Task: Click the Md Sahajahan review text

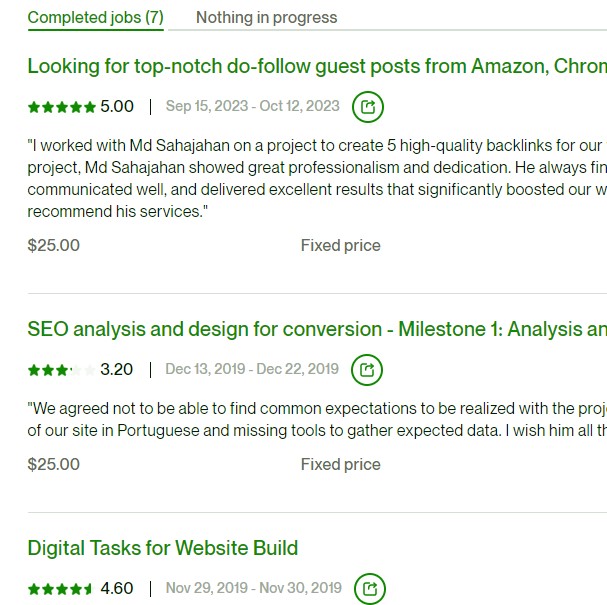Action: point(317,178)
